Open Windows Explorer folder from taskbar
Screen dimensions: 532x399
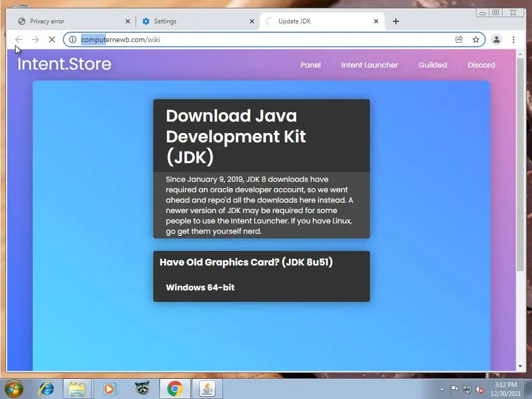[77, 389]
